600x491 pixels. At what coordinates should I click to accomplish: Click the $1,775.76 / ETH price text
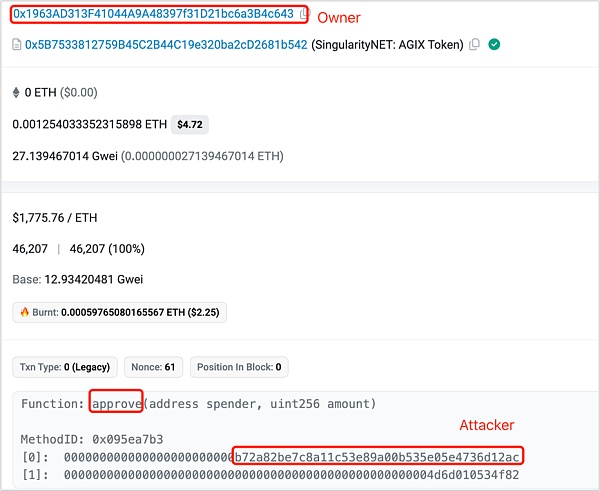click(55, 218)
